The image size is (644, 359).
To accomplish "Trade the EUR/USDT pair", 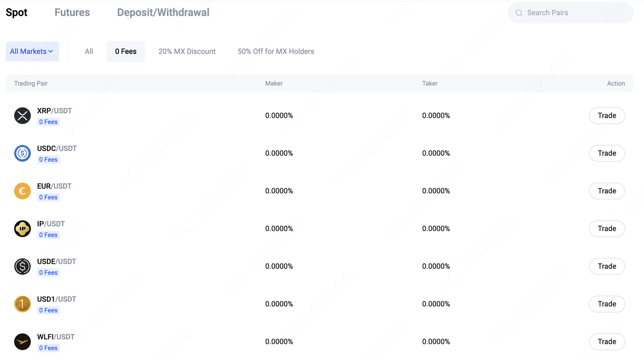I will pos(607,191).
